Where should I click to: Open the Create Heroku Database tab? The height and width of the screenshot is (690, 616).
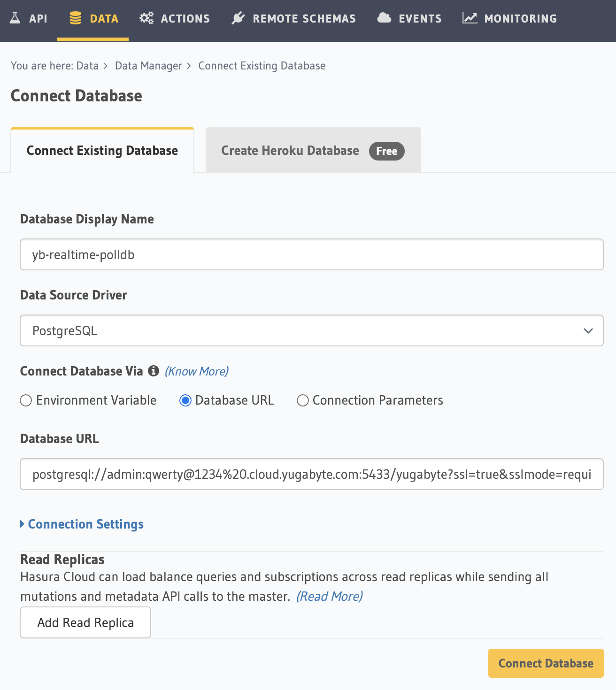290,150
